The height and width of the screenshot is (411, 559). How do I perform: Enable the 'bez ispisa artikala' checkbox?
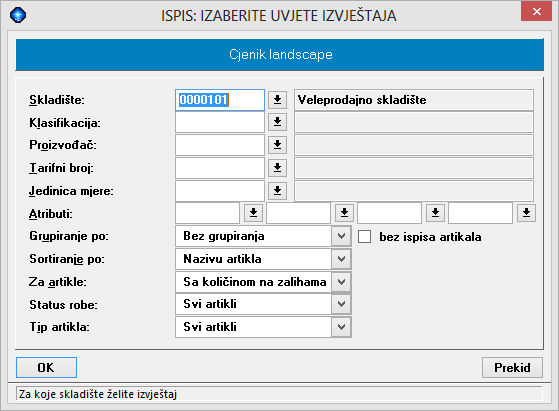pyautogui.click(x=364, y=236)
